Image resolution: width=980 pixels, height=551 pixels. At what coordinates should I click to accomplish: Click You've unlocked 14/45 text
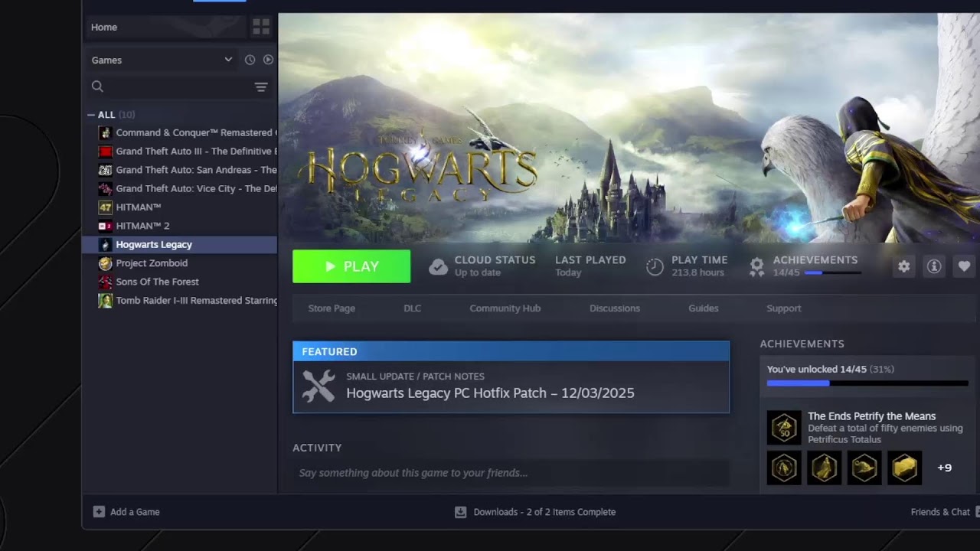pyautogui.click(x=816, y=370)
